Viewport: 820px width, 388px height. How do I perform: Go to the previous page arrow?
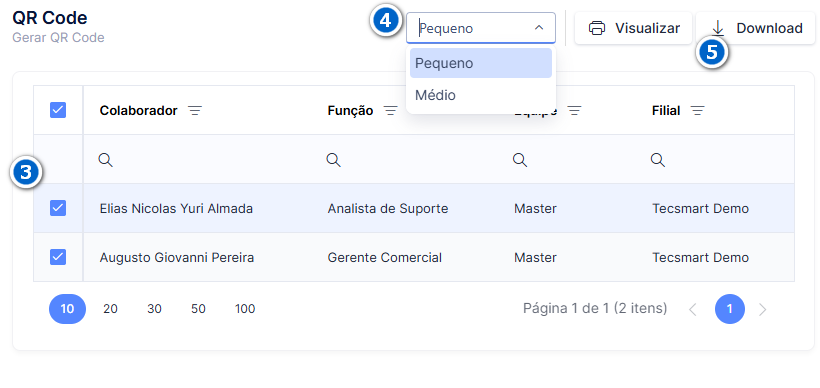(693, 310)
